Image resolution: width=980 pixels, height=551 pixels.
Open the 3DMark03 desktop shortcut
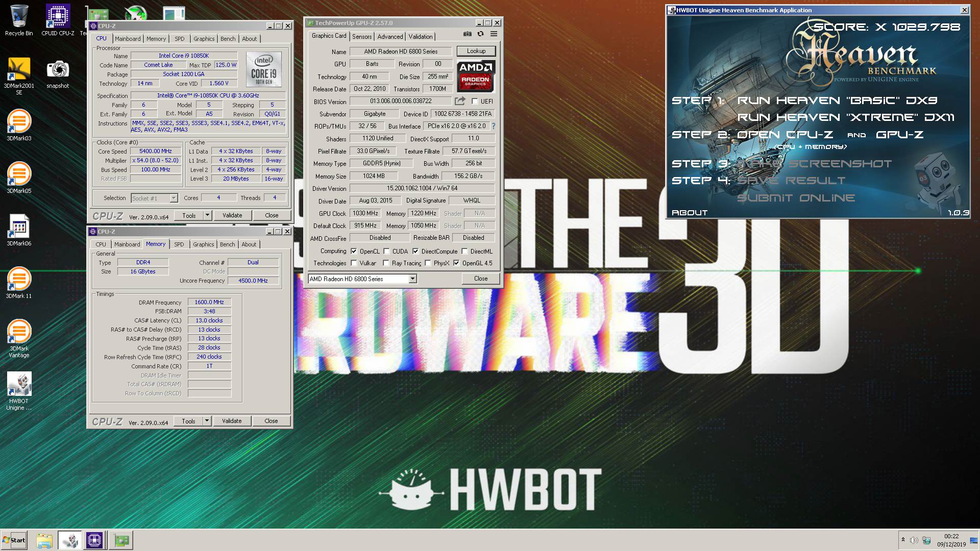[x=19, y=126]
